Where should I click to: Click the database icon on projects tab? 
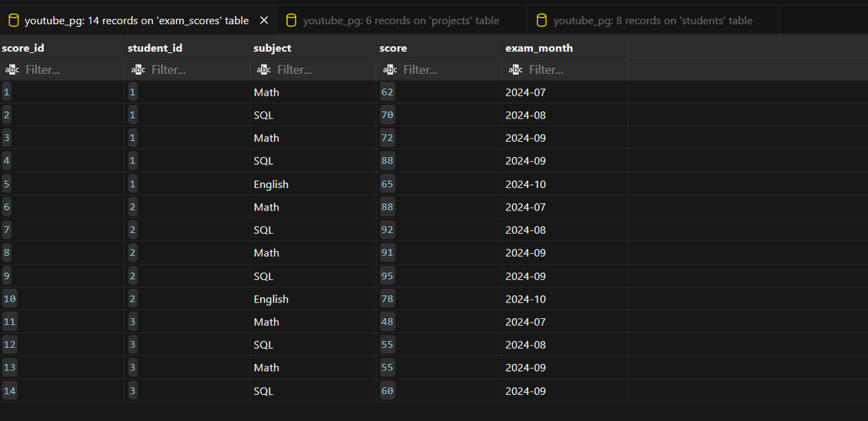click(292, 20)
